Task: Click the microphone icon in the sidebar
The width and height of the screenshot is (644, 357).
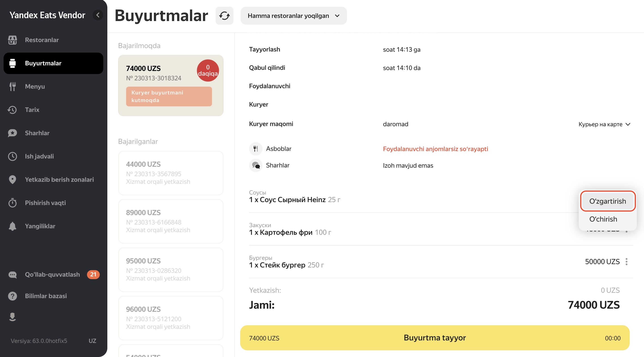Action: click(x=12, y=317)
